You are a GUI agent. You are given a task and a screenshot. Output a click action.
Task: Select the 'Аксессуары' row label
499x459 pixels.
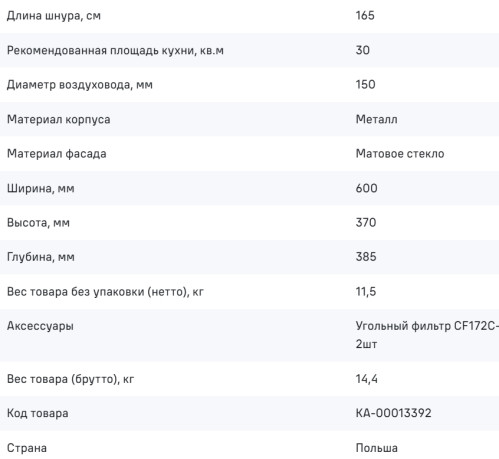[40, 326]
